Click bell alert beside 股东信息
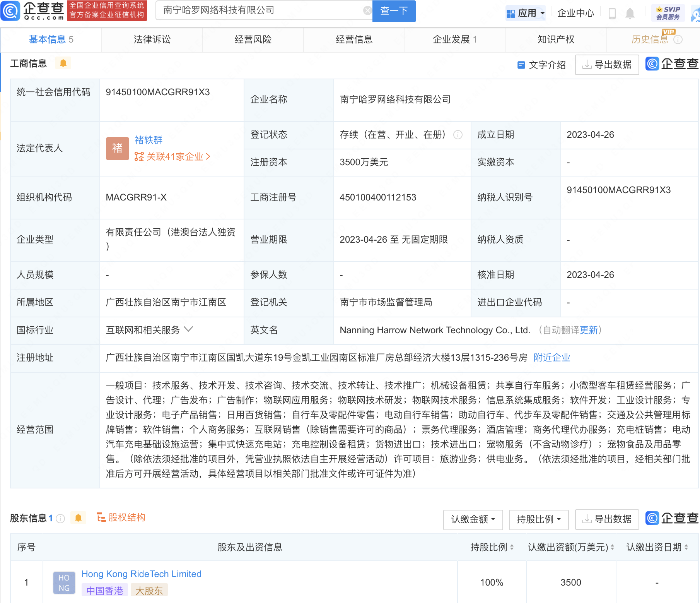Image resolution: width=700 pixels, height=603 pixels. click(78, 517)
